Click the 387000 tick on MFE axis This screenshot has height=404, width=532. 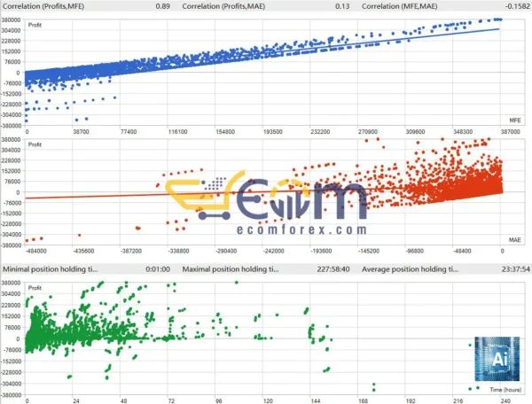click(510, 131)
